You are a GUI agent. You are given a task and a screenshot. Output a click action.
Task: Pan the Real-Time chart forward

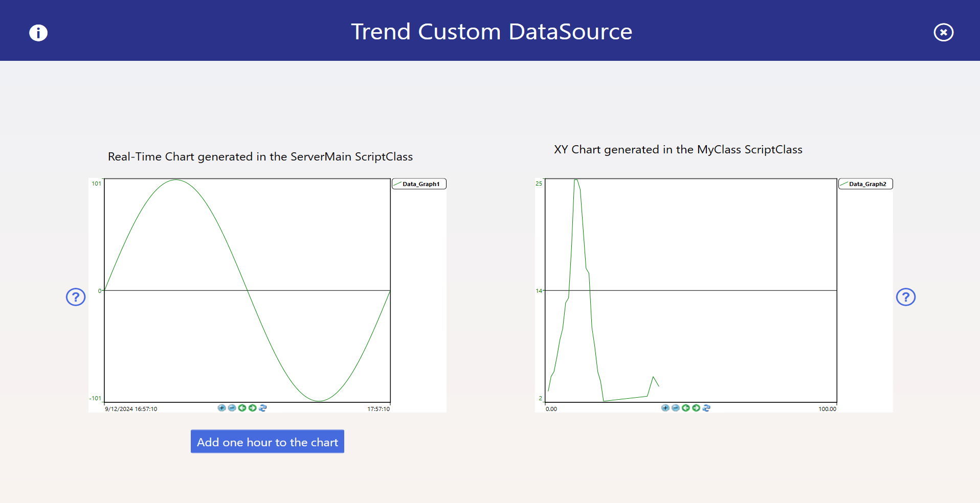[x=252, y=408]
